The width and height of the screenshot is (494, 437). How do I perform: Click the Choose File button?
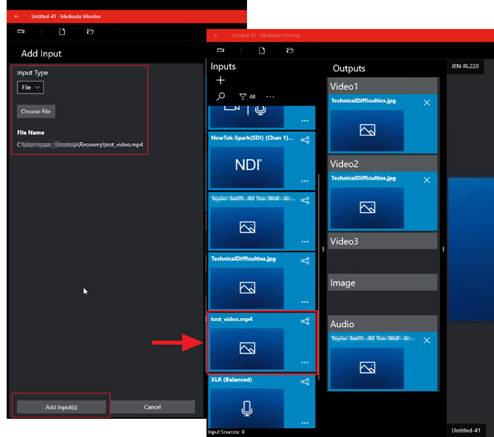point(36,111)
